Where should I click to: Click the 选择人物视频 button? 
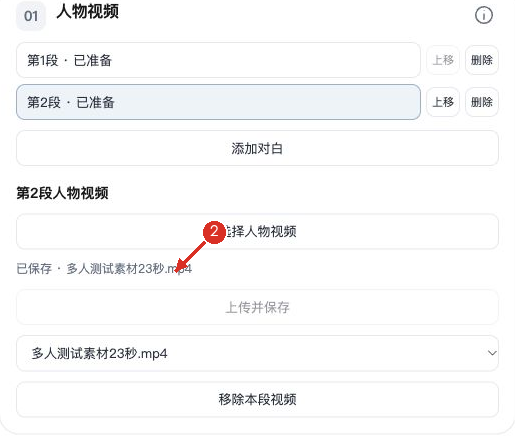[x=257, y=231]
